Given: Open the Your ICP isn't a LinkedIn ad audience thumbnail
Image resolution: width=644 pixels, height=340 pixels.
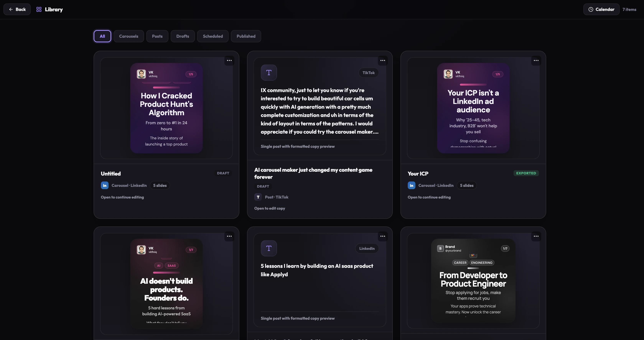Looking at the screenshot, I should pos(473,108).
